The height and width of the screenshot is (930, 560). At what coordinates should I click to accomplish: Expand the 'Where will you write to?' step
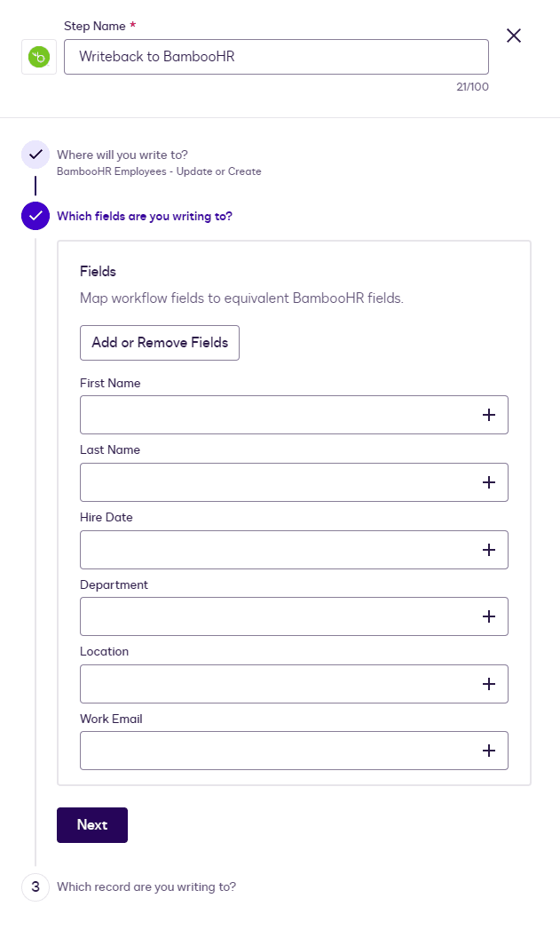pos(122,154)
